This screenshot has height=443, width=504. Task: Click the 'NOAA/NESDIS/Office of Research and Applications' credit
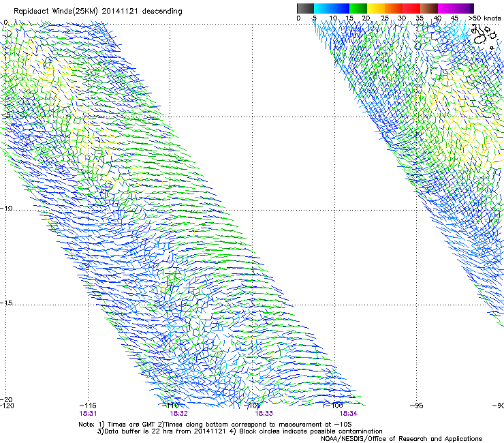click(x=401, y=439)
